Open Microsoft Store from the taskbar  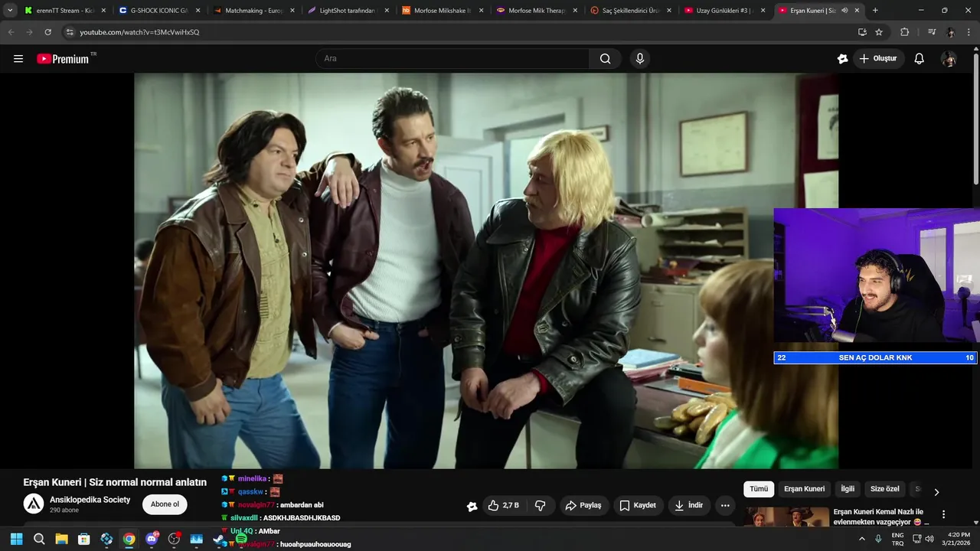tap(84, 539)
